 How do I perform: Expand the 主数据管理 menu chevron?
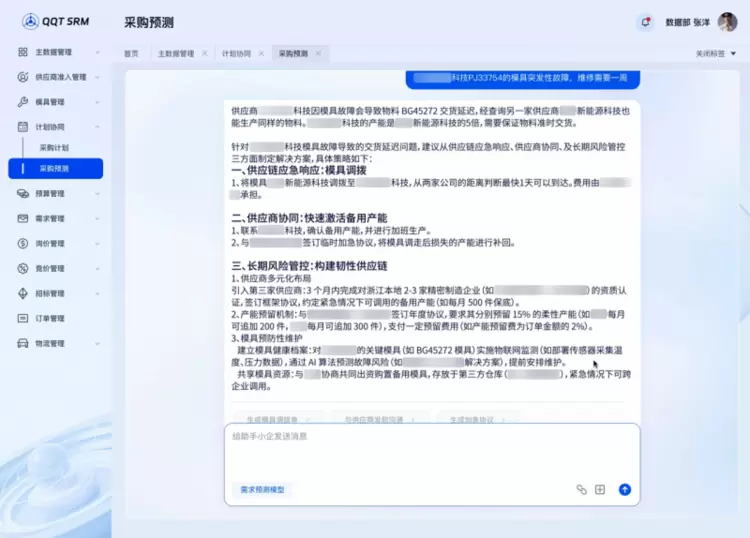coord(97,52)
